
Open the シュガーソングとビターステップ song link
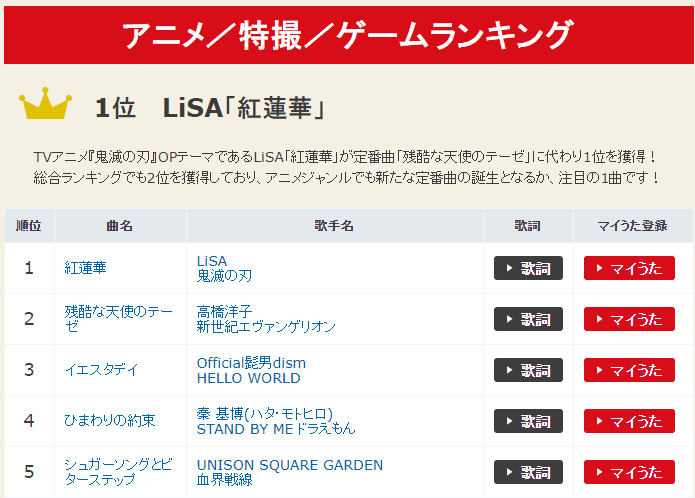[118, 472]
